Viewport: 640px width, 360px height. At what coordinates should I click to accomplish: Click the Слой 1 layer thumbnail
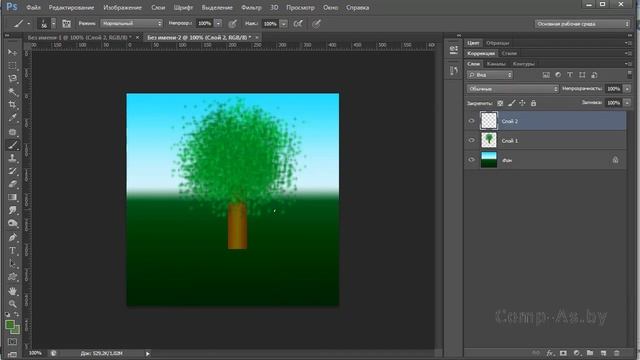click(489, 140)
